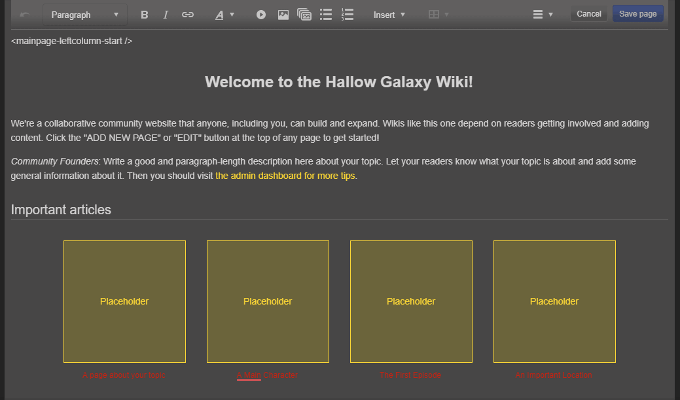Click the undo arrow icon
Screen dimensions: 680x400
24,15
